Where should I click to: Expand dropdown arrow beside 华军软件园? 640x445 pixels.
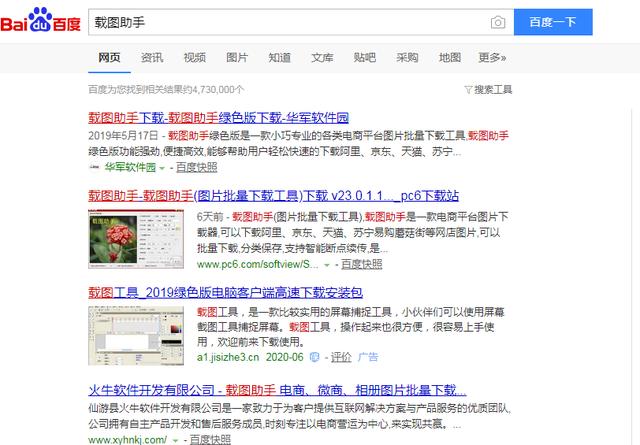[x=162, y=168]
